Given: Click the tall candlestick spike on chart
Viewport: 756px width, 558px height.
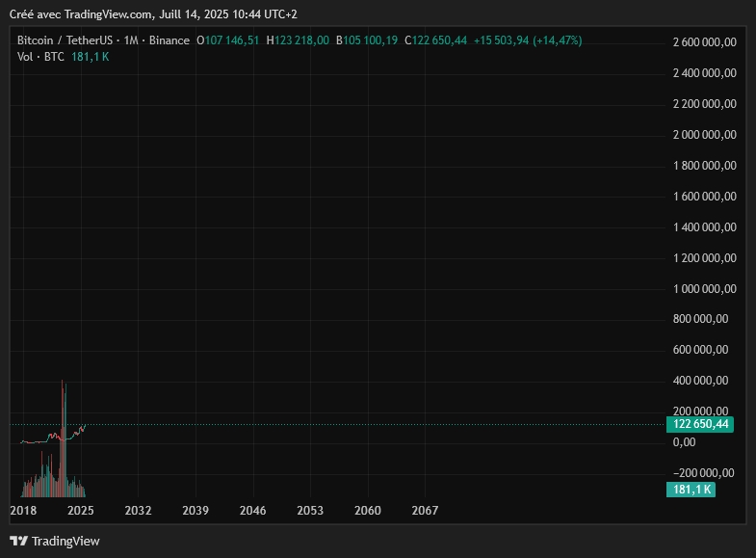Looking at the screenshot, I should click(64, 405).
